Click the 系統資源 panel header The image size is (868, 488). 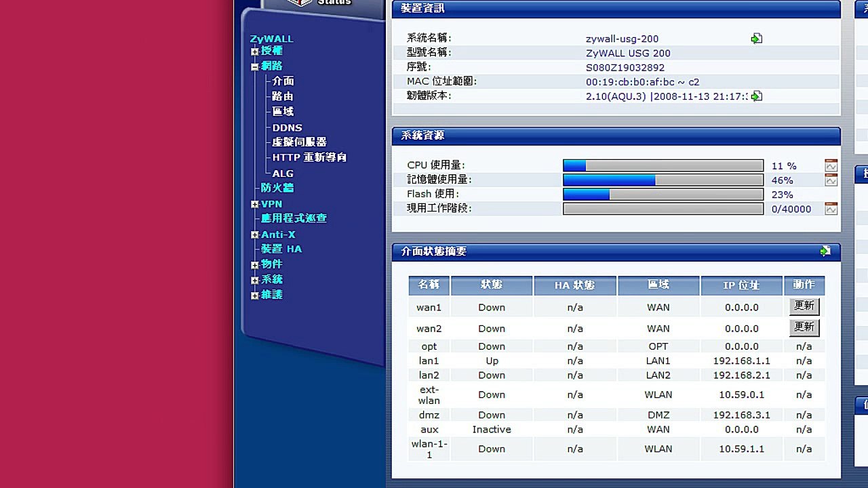pyautogui.click(x=616, y=136)
